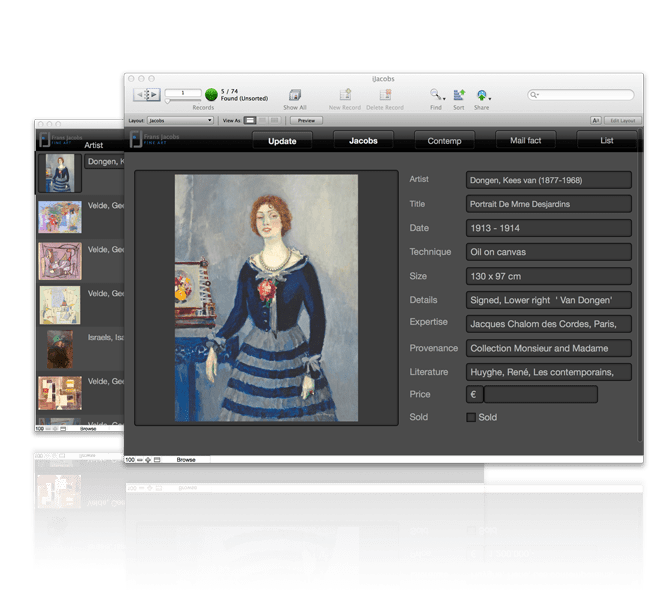Image resolution: width=660 pixels, height=600 pixels.
Task: Click the Mail fact tab button
Action: pos(526,140)
